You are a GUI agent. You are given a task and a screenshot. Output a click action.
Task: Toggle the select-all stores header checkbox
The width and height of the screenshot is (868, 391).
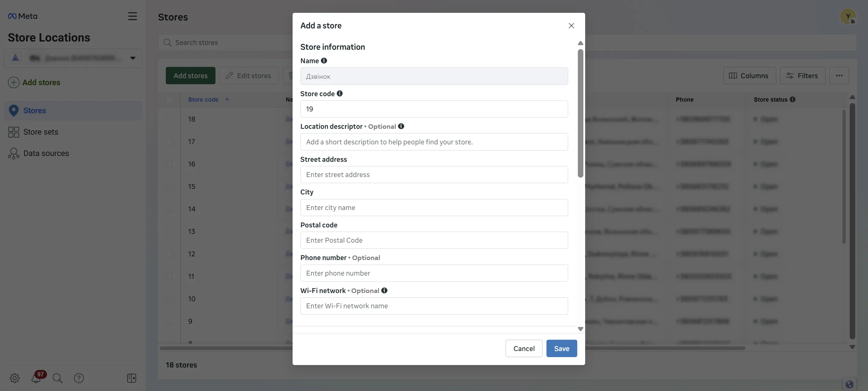pyautogui.click(x=169, y=100)
